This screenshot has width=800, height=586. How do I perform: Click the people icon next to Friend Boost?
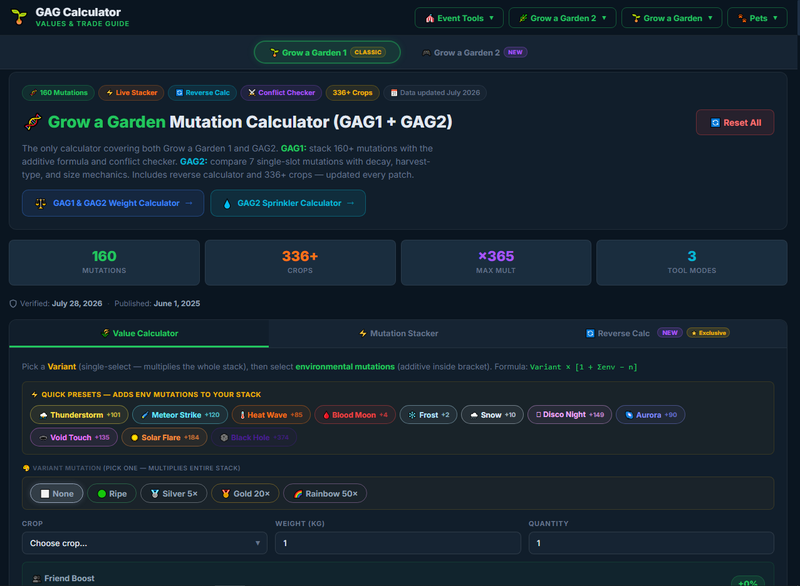36,579
